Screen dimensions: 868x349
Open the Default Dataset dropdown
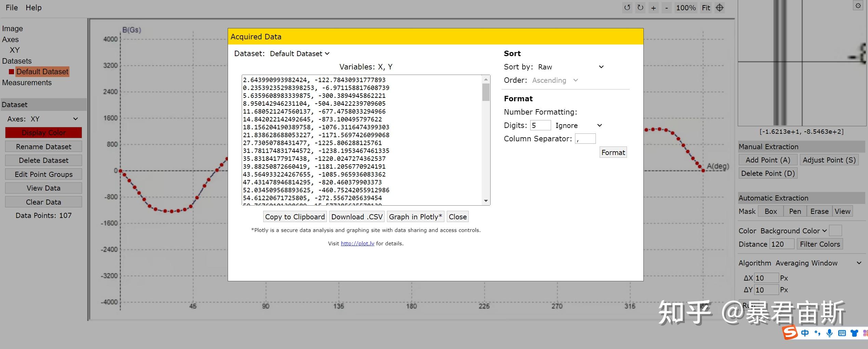coord(299,53)
